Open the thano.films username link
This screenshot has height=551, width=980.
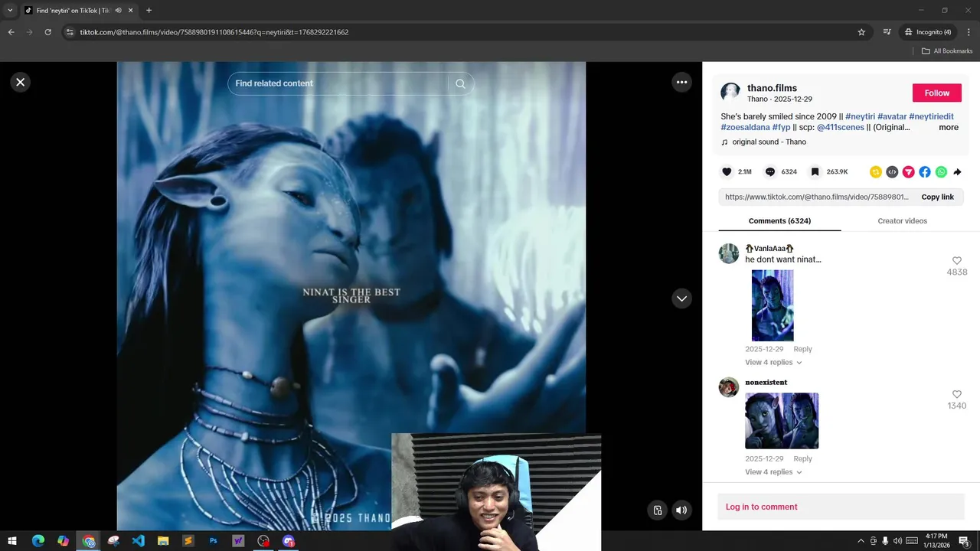(772, 88)
